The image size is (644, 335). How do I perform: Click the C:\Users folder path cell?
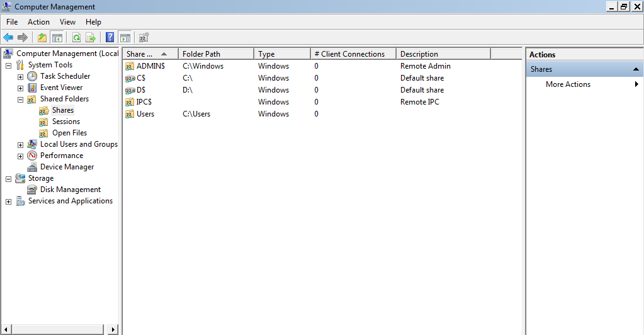click(196, 114)
